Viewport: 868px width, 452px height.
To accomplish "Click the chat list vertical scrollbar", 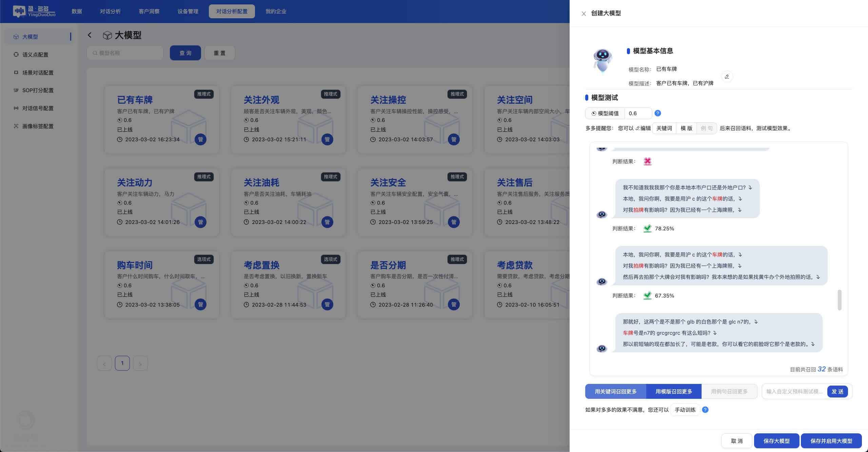I will coord(839,300).
